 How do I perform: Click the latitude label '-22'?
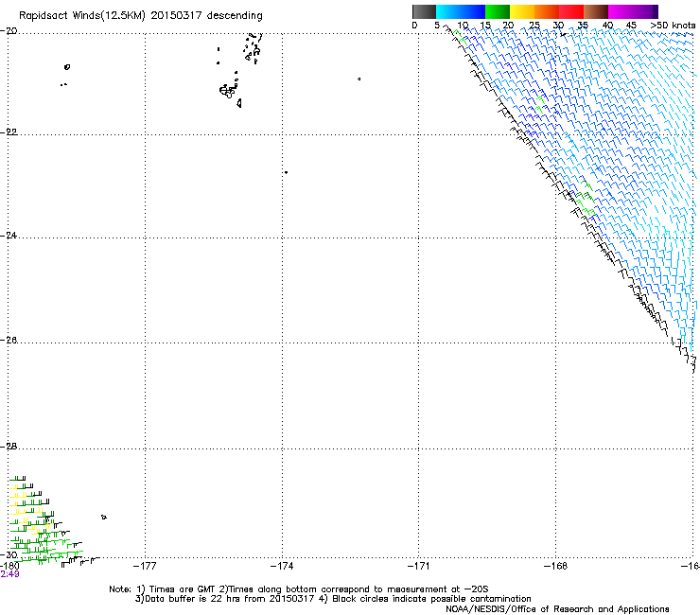[9, 132]
